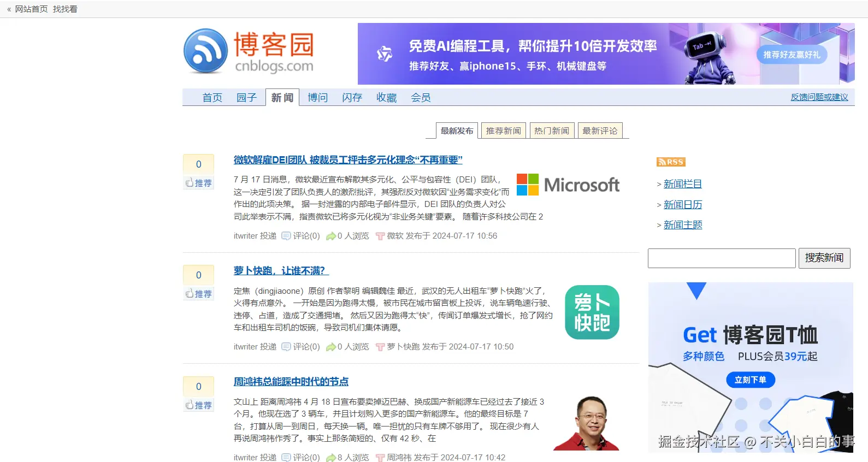
Task: Click the news search input field
Action: pyautogui.click(x=721, y=258)
